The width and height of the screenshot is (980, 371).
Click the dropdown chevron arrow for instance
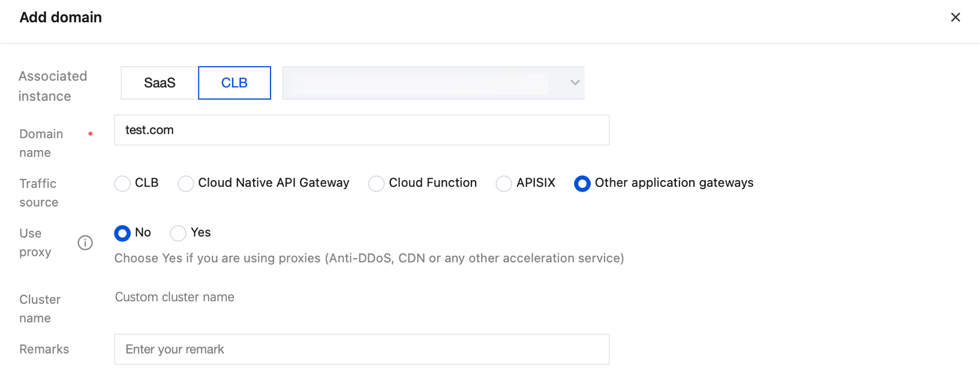(575, 83)
